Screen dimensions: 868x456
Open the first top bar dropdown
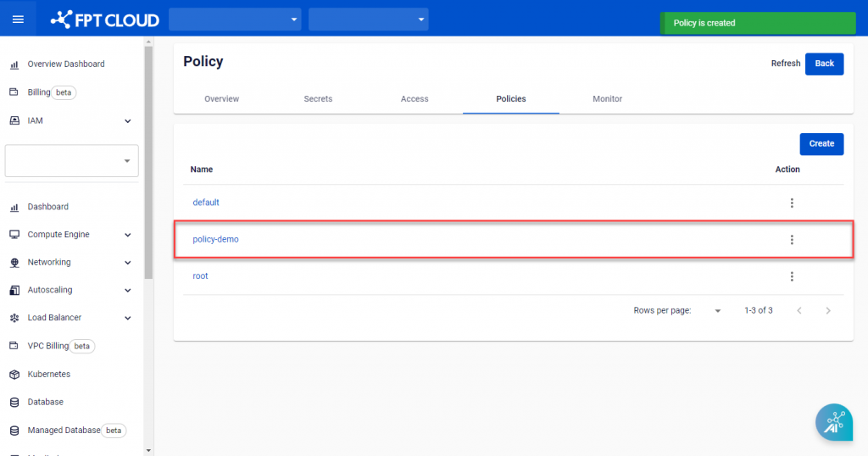[x=235, y=19]
